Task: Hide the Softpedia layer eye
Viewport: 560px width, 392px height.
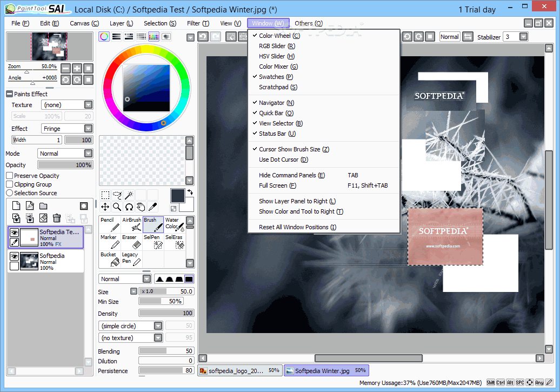Action: (x=14, y=257)
